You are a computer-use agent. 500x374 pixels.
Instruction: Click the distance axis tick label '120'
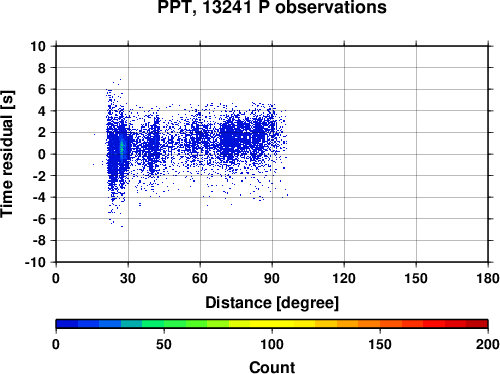tap(344, 278)
